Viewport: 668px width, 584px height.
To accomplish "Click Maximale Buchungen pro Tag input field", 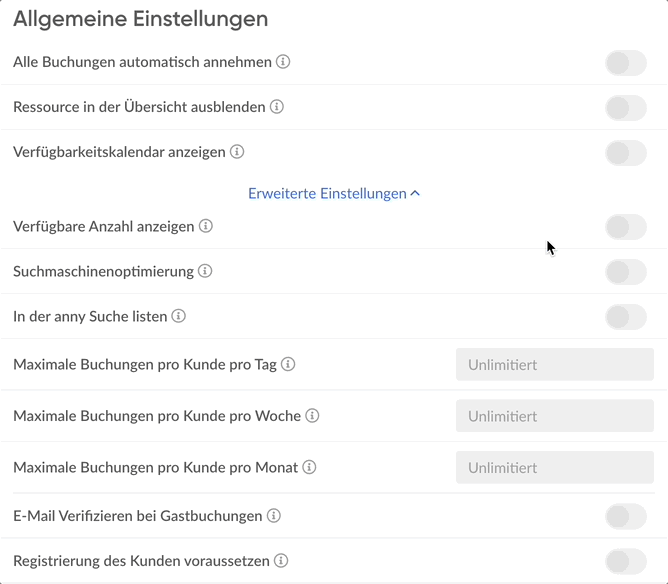I will point(555,365).
